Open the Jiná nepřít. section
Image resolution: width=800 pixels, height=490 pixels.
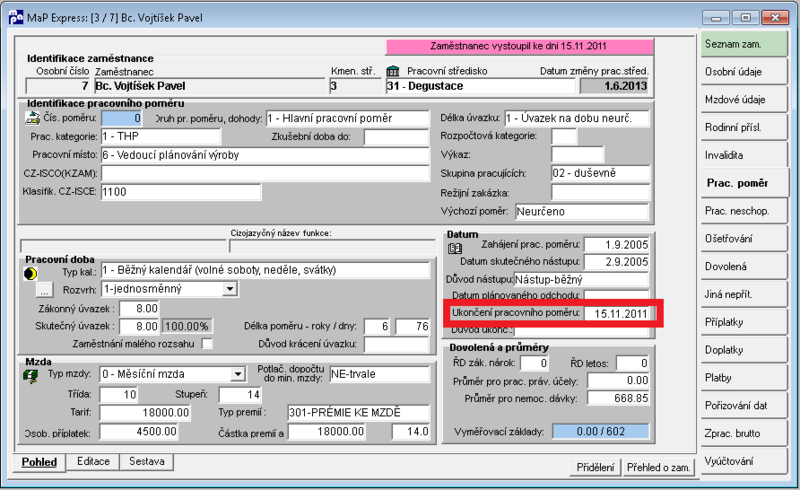pos(744,295)
